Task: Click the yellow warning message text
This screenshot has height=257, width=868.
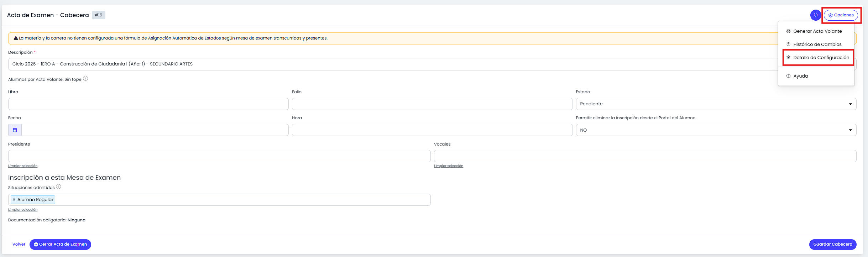Action: [173, 38]
